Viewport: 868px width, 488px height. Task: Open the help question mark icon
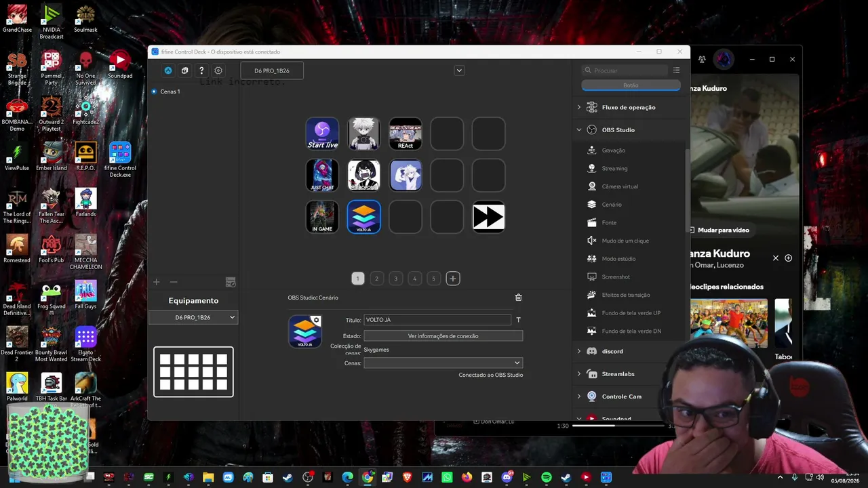click(x=201, y=70)
